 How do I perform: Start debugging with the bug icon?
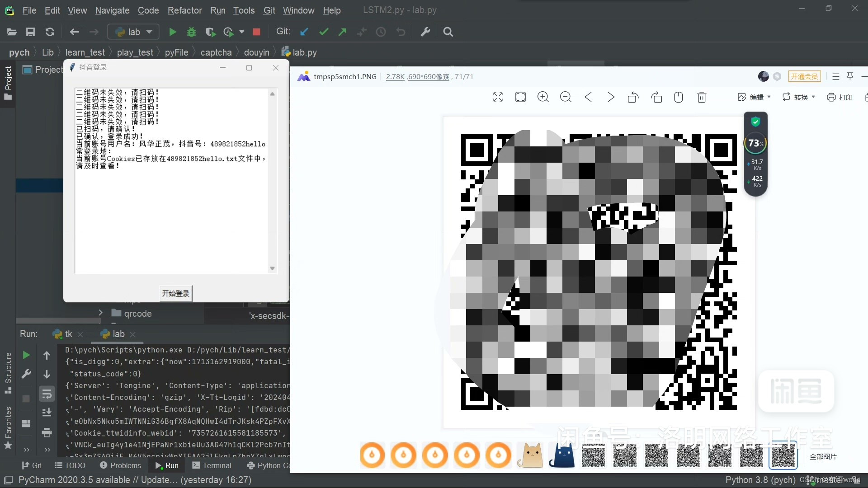(x=191, y=32)
